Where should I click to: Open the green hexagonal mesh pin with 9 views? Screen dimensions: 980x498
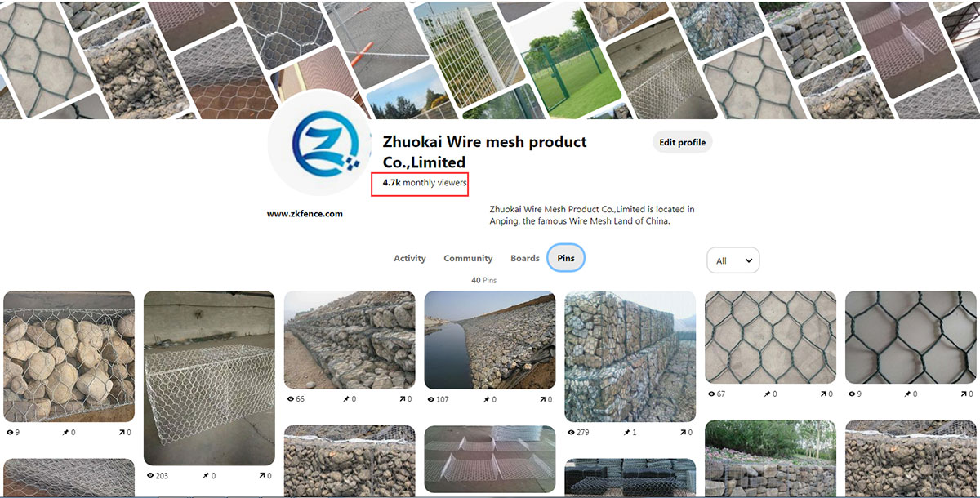(911, 337)
